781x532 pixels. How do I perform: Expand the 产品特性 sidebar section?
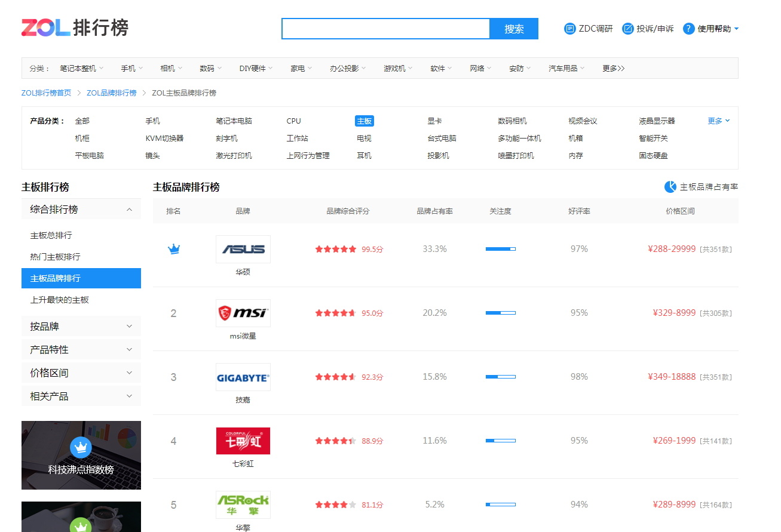81,350
